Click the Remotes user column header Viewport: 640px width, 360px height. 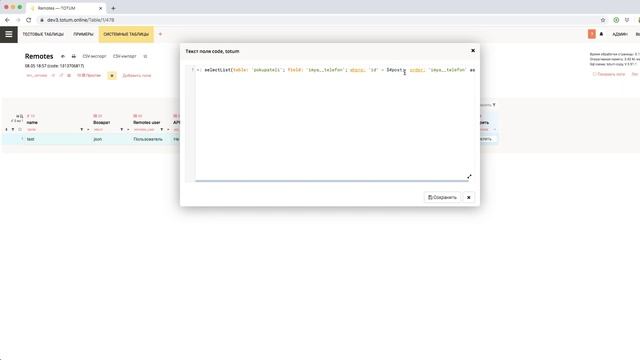coord(147,122)
